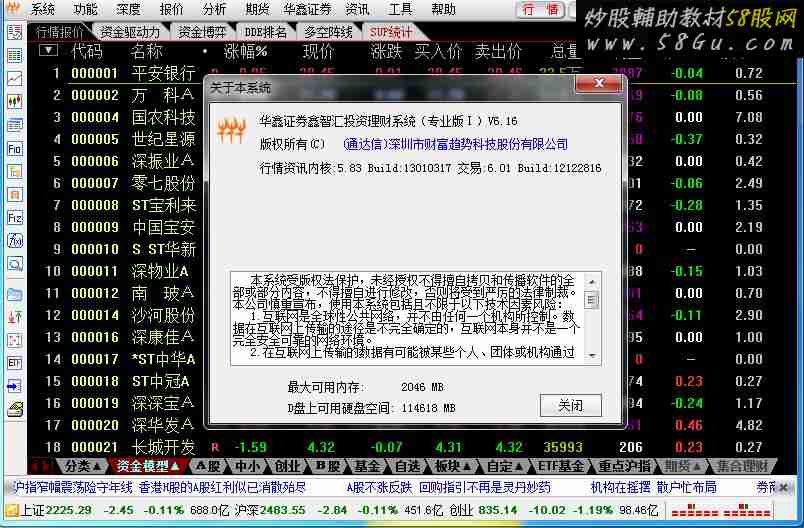Screen dimensions: 804x528
Task: Click the bracket-frame icon below arrows icon
Action: 15,340
